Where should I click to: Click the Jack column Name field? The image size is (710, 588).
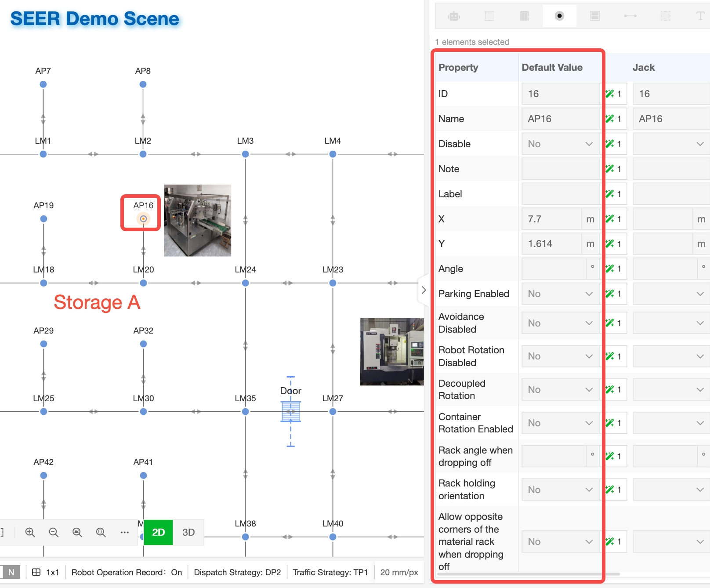coord(671,119)
